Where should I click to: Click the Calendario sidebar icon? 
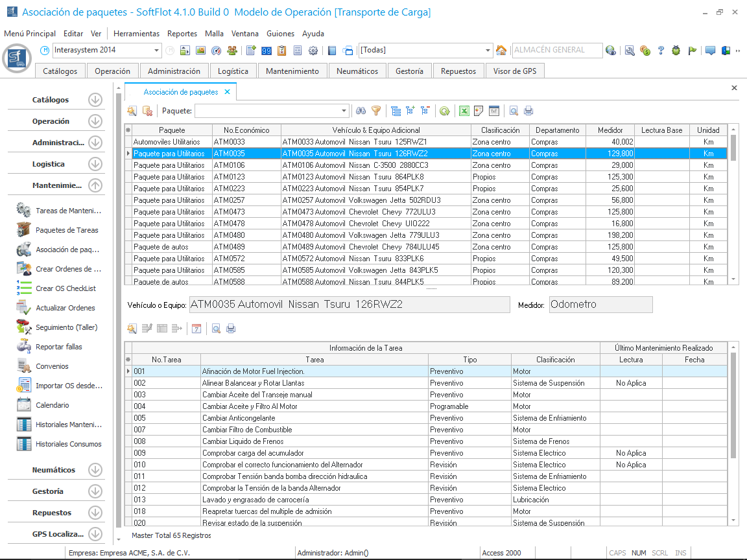coord(24,405)
